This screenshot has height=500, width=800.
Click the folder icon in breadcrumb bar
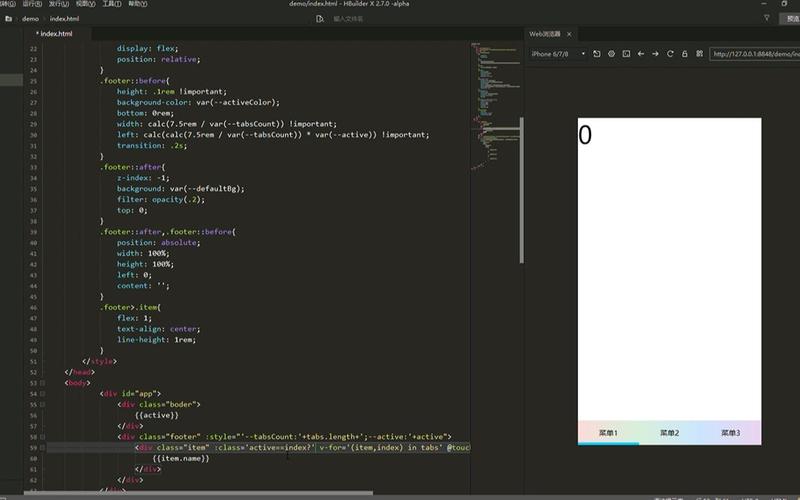click(x=8, y=18)
